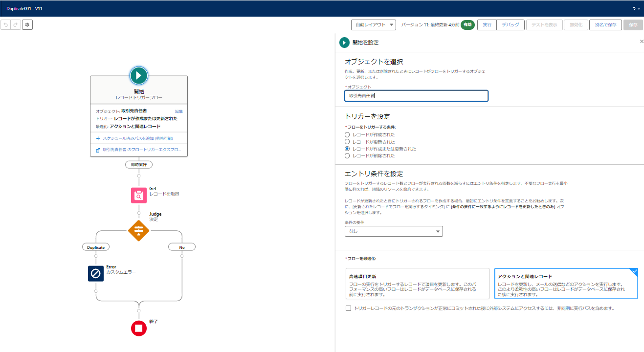Open the 取引先責任者 のフロートリガーエクスプローラー link
This screenshot has height=352, width=644.
coord(142,150)
